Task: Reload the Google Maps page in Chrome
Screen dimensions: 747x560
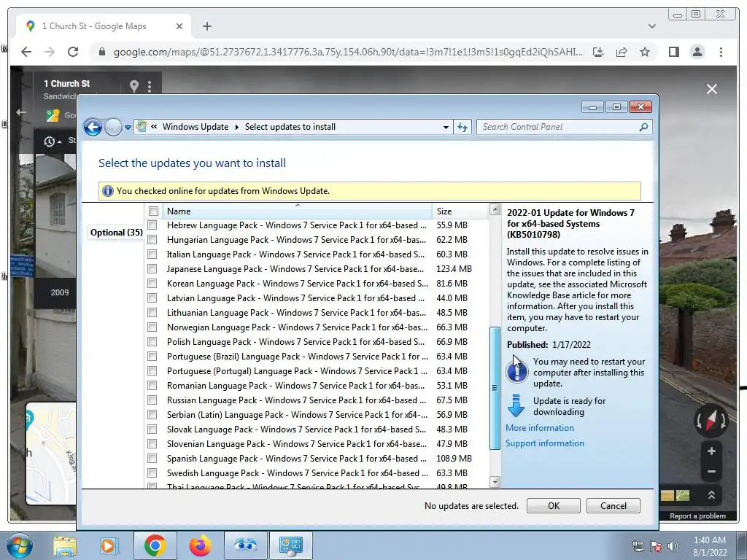Action: 73,52
